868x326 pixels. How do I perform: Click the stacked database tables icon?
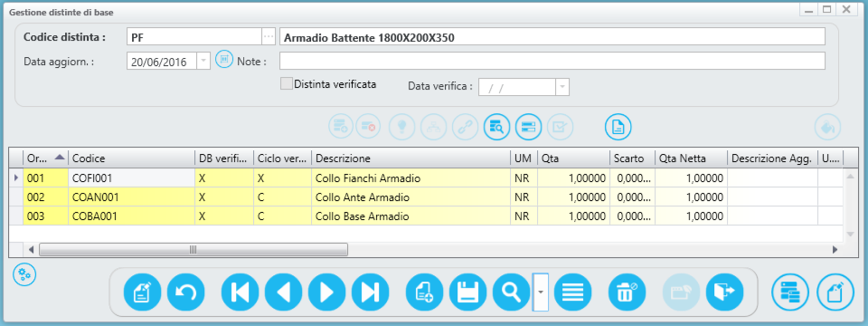tap(790, 292)
